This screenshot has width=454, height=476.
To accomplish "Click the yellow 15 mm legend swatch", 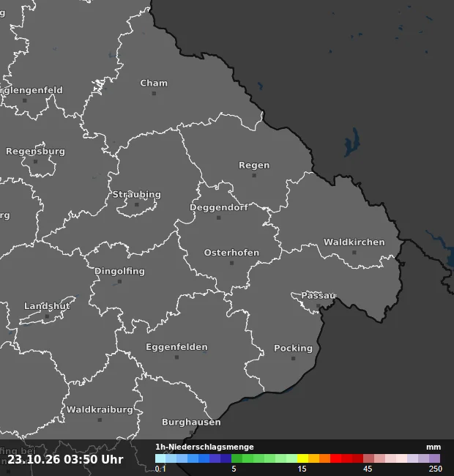I will pyautogui.click(x=302, y=458).
